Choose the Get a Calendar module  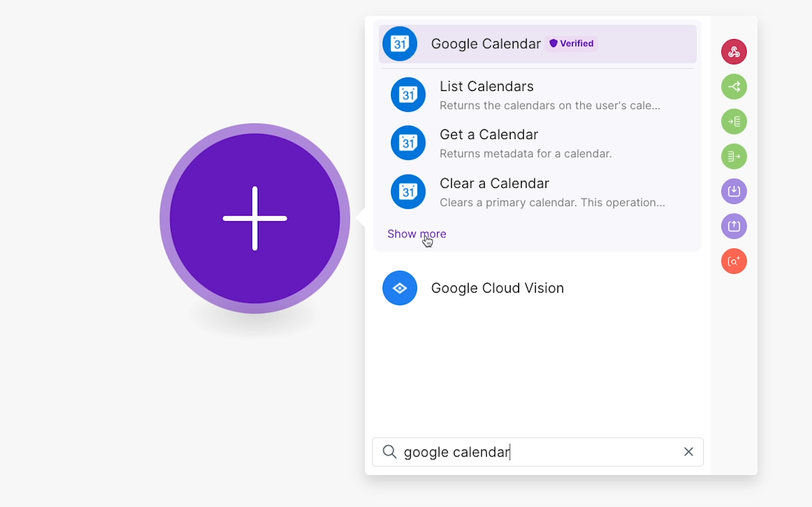[538, 144]
